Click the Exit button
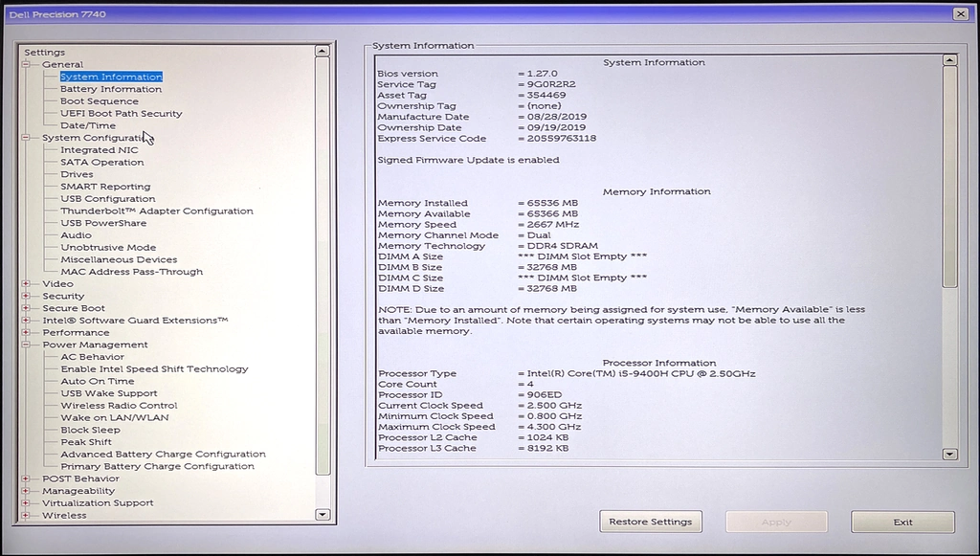Image resolution: width=980 pixels, height=556 pixels. click(902, 522)
